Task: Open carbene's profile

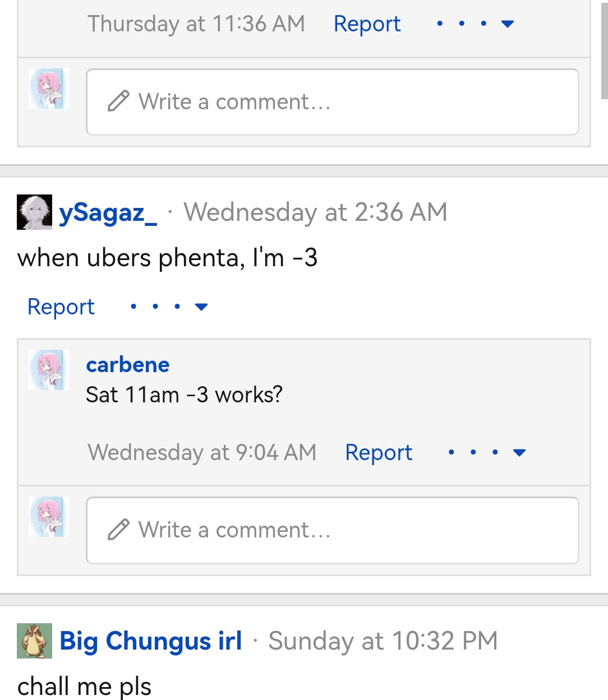Action: click(127, 364)
